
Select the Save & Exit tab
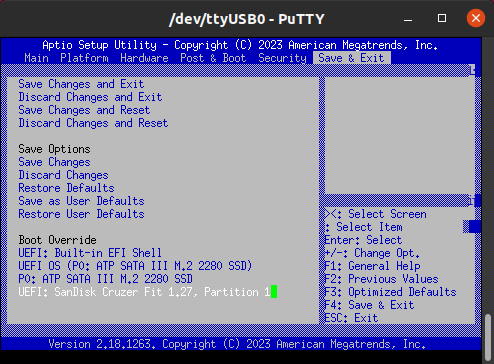pos(352,58)
